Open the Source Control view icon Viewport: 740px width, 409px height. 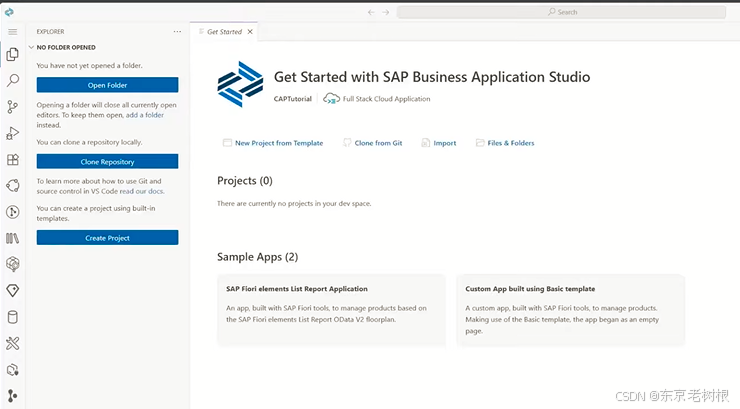pos(13,107)
